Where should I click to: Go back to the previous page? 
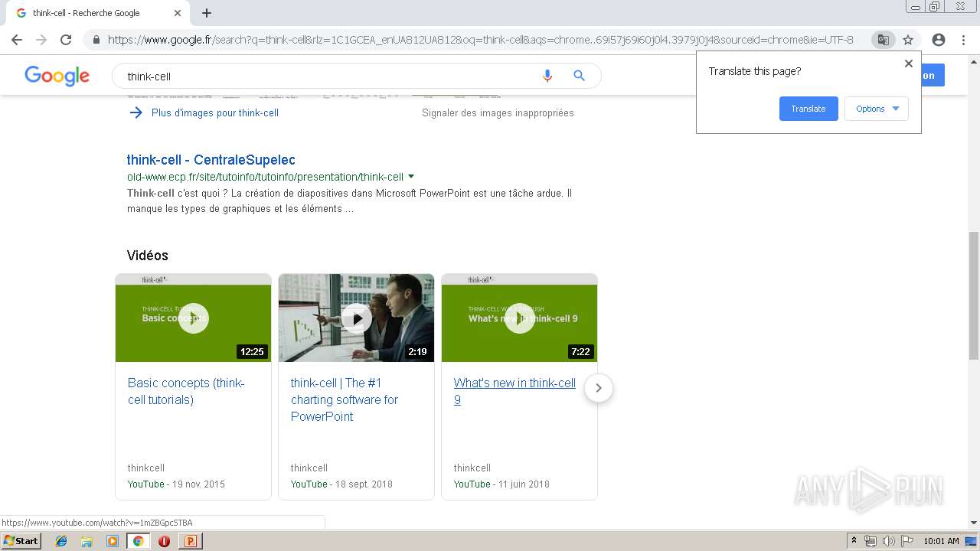tap(17, 40)
